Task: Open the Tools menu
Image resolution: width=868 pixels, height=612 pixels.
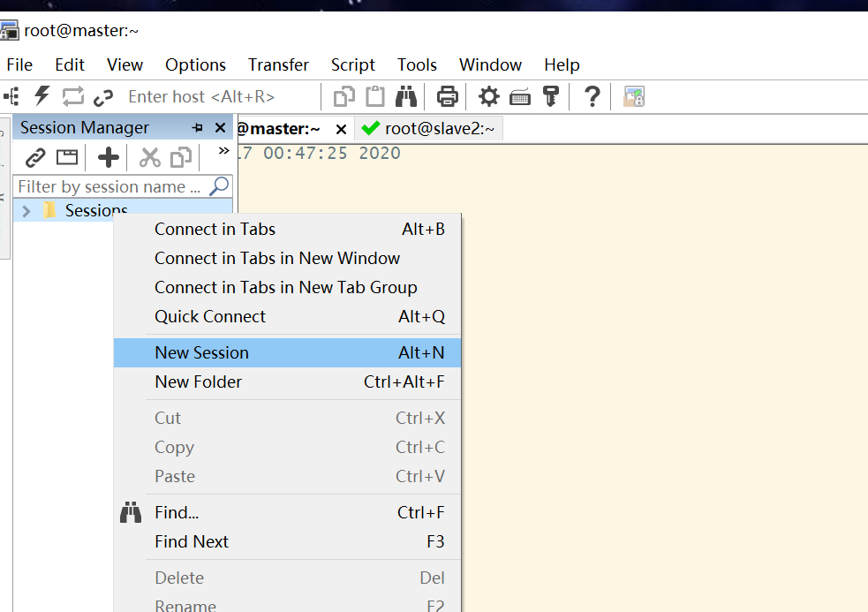Action: click(x=417, y=64)
